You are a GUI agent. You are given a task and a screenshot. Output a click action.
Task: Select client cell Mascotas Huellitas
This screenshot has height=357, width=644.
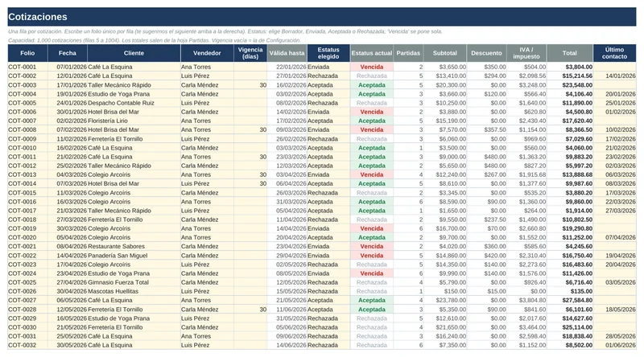click(134, 291)
